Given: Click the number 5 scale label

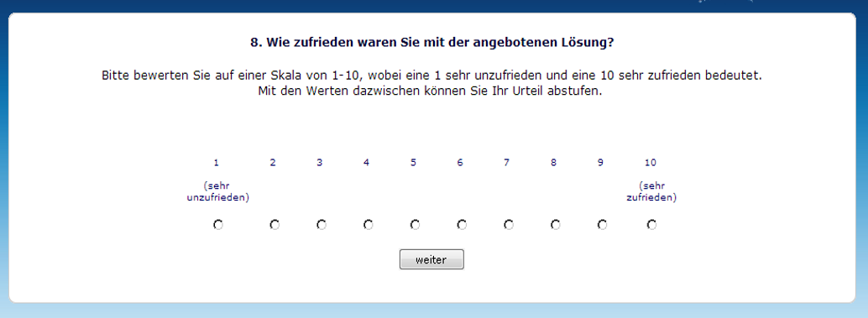Looking at the screenshot, I should coord(413,163).
